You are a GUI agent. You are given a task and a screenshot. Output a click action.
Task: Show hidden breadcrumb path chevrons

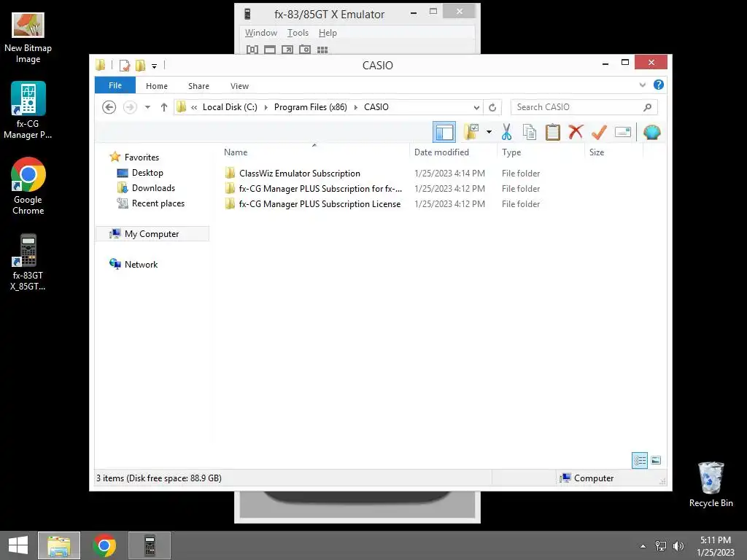[194, 107]
